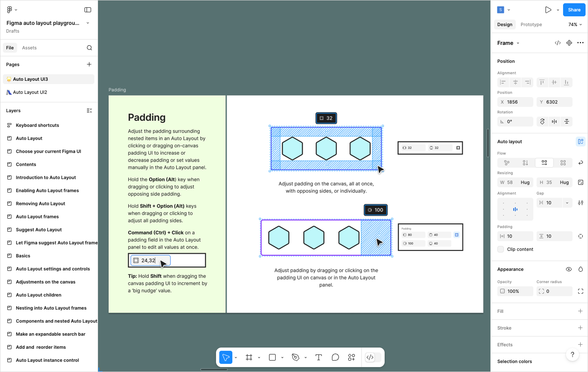Select the Text tool in the toolbar
The height and width of the screenshot is (372, 588).
tap(318, 357)
